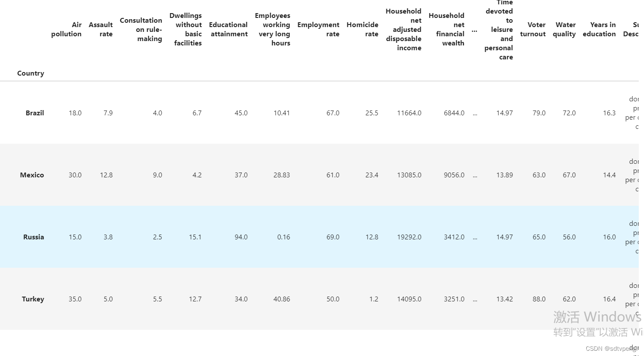The height and width of the screenshot is (356, 644).
Task: Click Turkey's air pollution value 35.0
Action: [75, 299]
